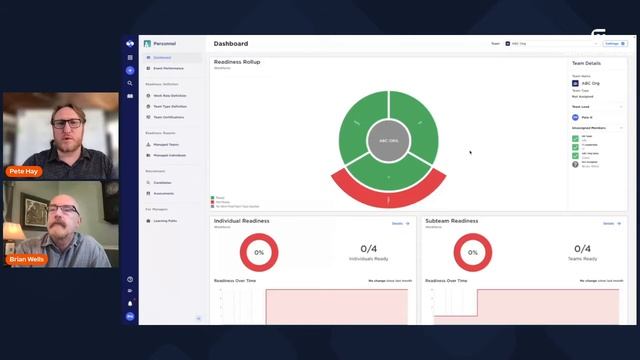The image size is (640, 360).
Task: Click the Learning Paths icon
Action: (148, 221)
